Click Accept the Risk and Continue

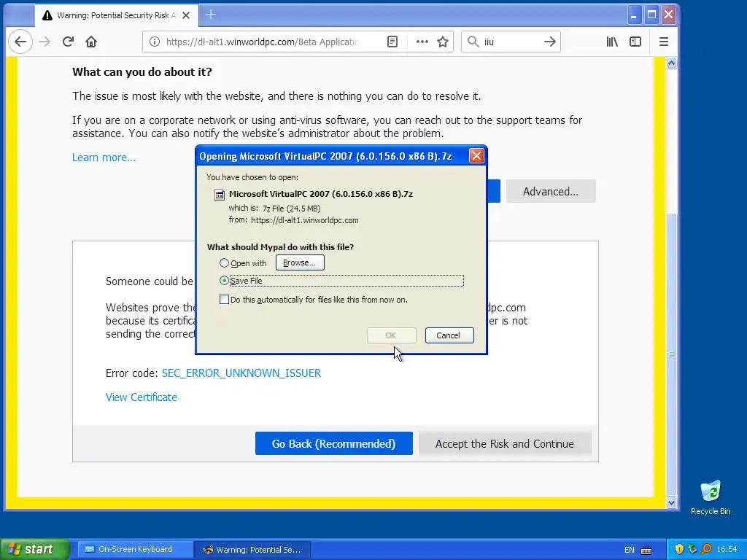coord(505,444)
